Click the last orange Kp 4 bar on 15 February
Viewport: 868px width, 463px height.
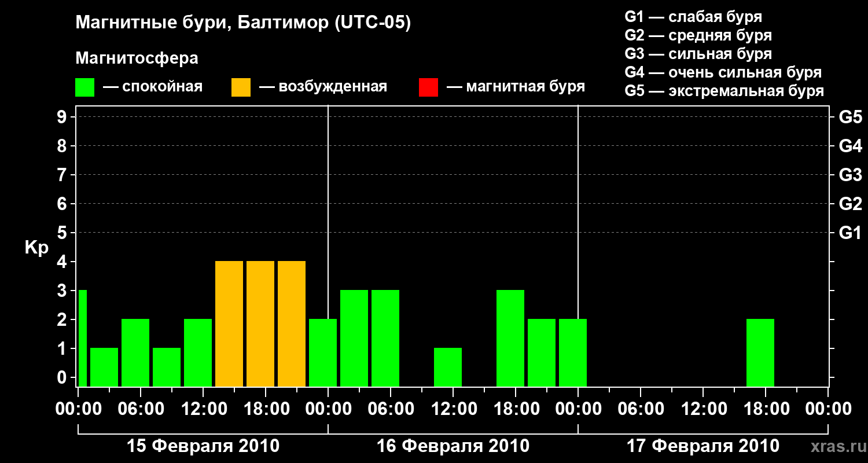(292, 324)
